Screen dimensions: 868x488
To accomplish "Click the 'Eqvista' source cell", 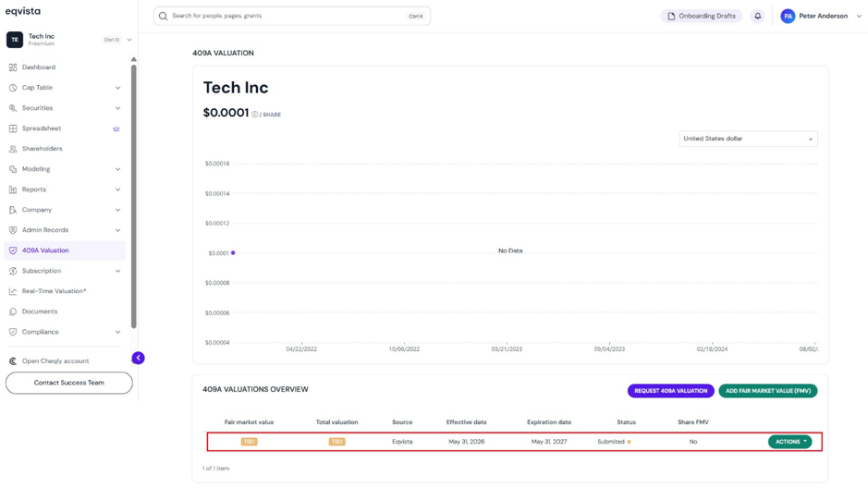I will (402, 442).
